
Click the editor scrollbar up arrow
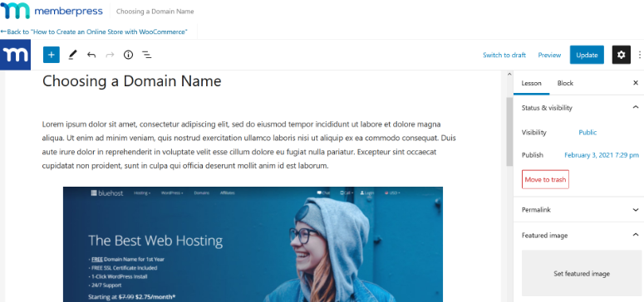(509, 75)
